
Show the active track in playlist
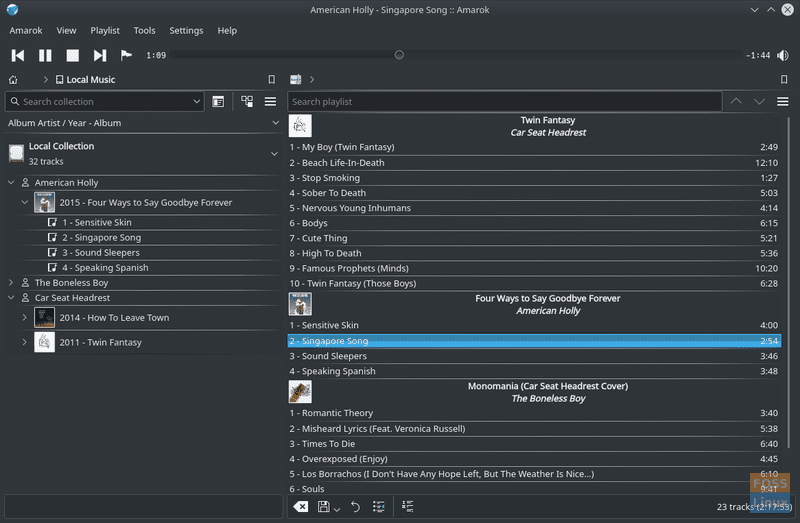click(x=379, y=506)
